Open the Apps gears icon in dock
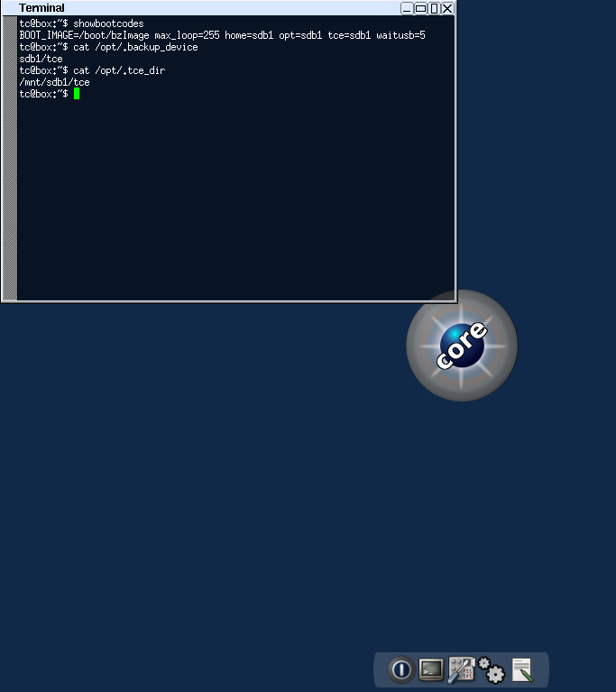The height and width of the screenshot is (692, 616). click(x=491, y=669)
